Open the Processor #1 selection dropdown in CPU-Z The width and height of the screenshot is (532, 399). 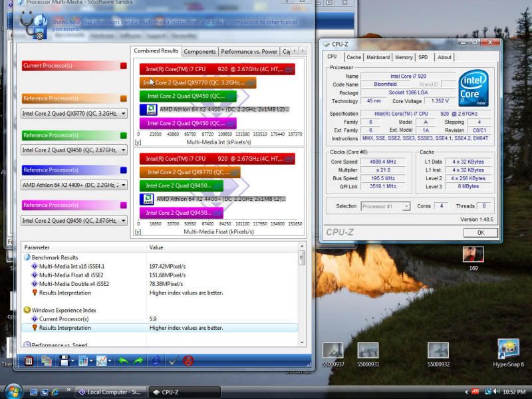pos(386,206)
